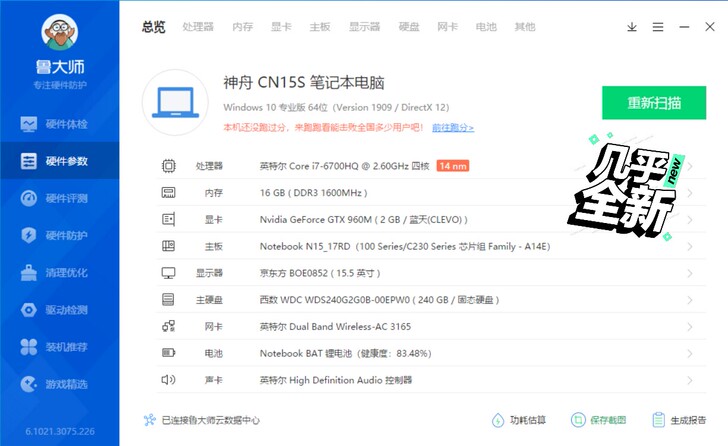Switch to the 显示器 tab

pos(364,27)
